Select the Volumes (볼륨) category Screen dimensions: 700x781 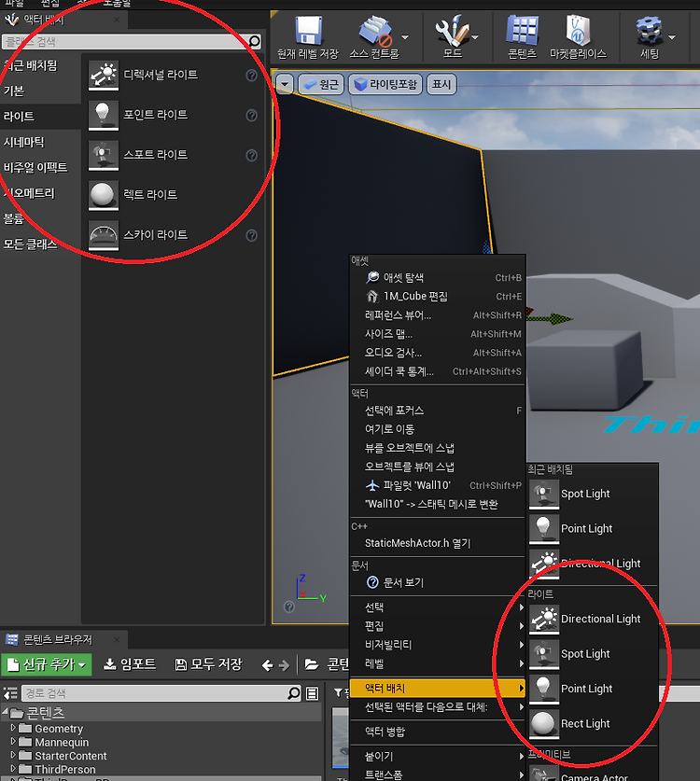tap(40, 218)
